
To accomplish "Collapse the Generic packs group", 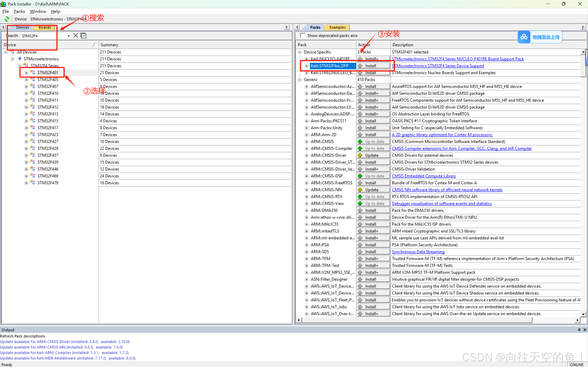I will click(300, 80).
